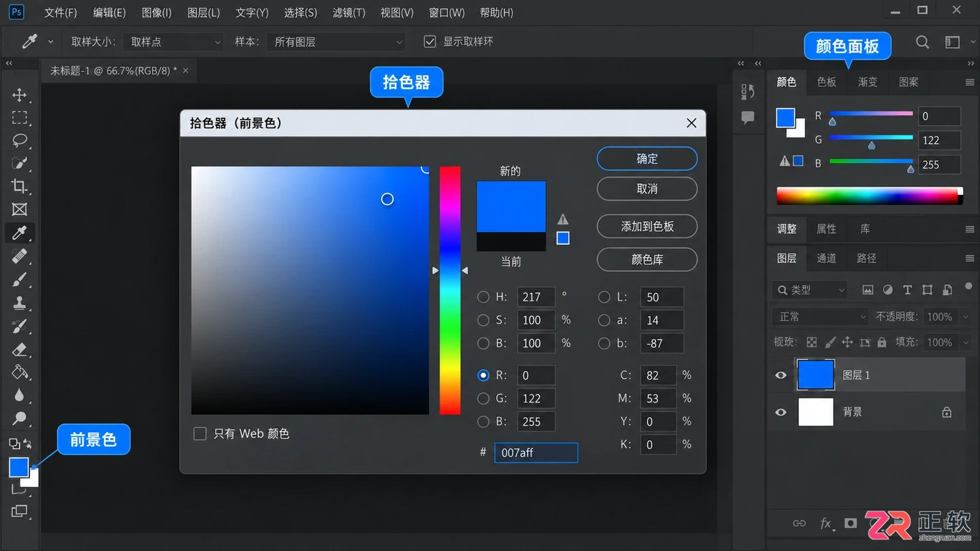Click the hex color input field
This screenshot has width=980, height=551.
[x=536, y=452]
